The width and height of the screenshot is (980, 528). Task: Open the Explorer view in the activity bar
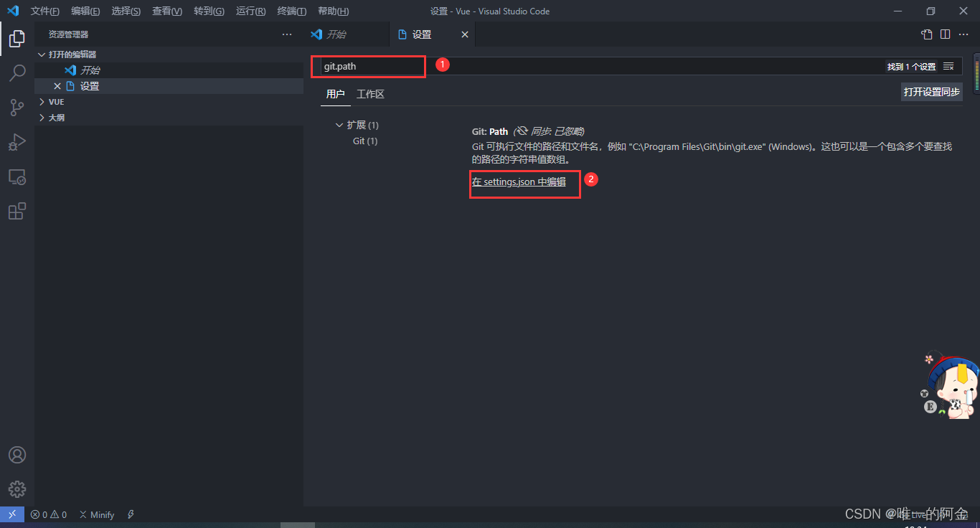[x=17, y=39]
